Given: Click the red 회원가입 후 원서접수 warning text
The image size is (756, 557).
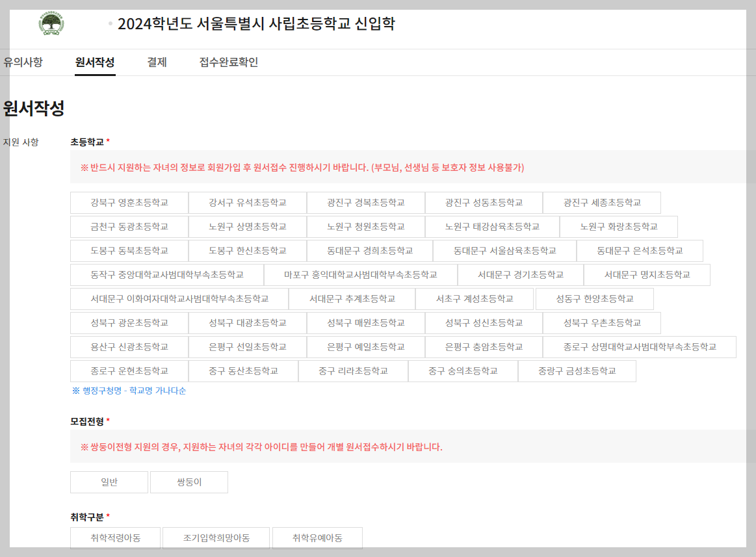Looking at the screenshot, I should click(x=302, y=167).
